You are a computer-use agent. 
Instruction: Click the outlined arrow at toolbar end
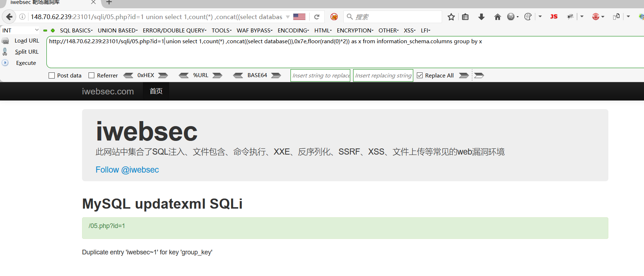coord(479,75)
